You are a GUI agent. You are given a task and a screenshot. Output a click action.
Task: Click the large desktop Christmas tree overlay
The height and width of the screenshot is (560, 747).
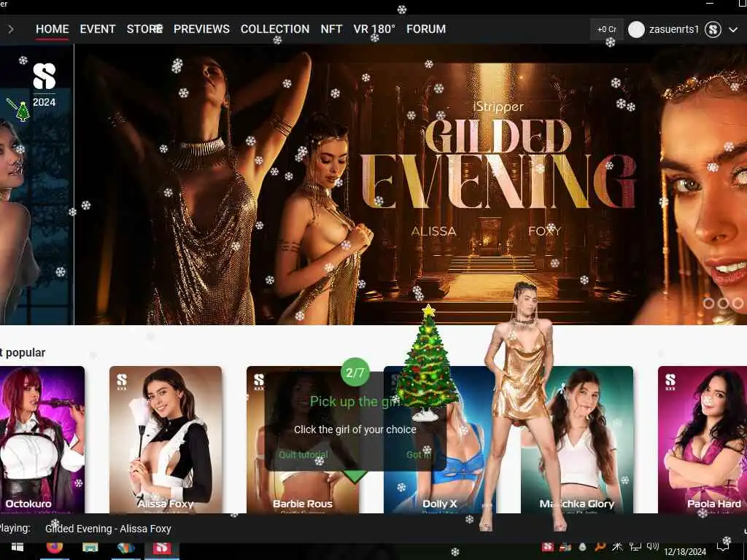point(427,363)
